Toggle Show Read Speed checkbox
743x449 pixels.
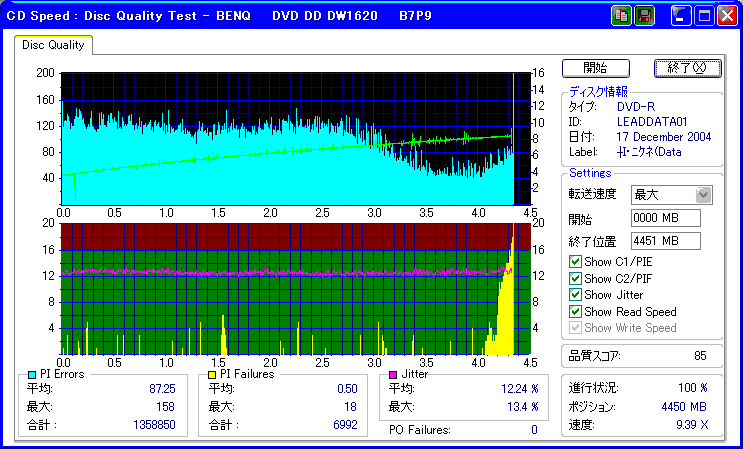tap(575, 312)
